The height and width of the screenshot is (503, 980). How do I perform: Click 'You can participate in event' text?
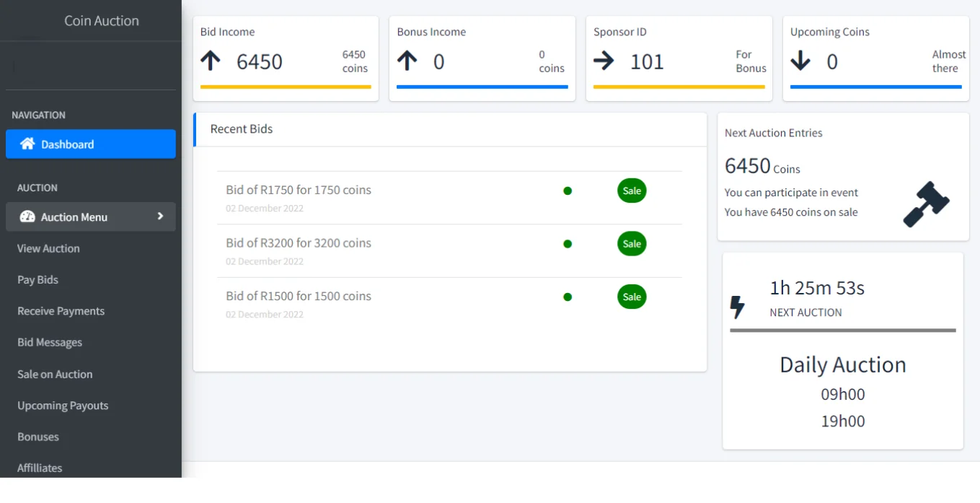point(791,193)
